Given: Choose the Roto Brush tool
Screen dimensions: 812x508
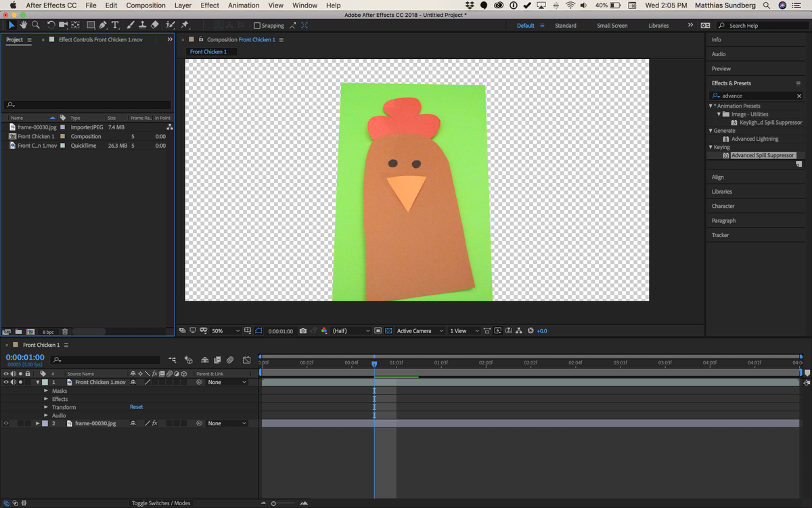Looking at the screenshot, I should (x=170, y=26).
